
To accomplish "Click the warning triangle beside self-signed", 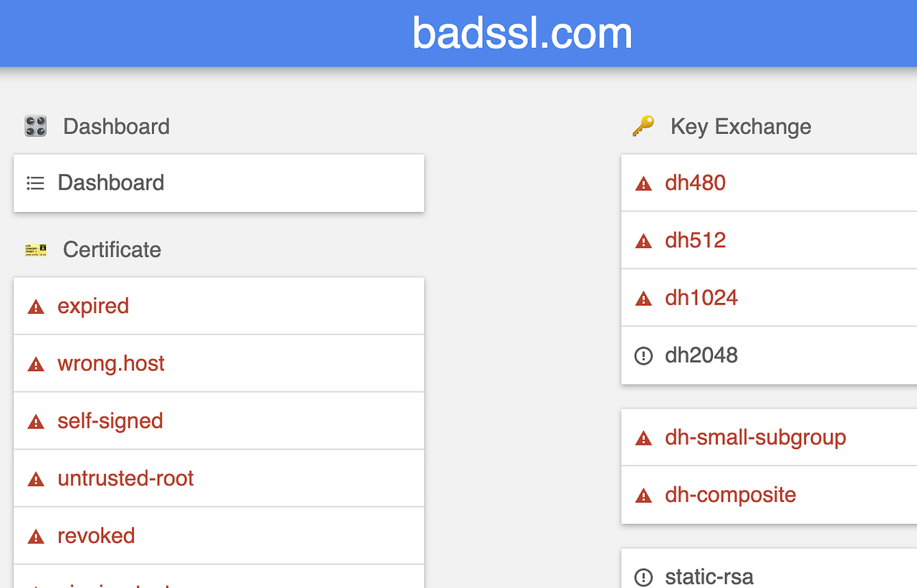I will [36, 421].
